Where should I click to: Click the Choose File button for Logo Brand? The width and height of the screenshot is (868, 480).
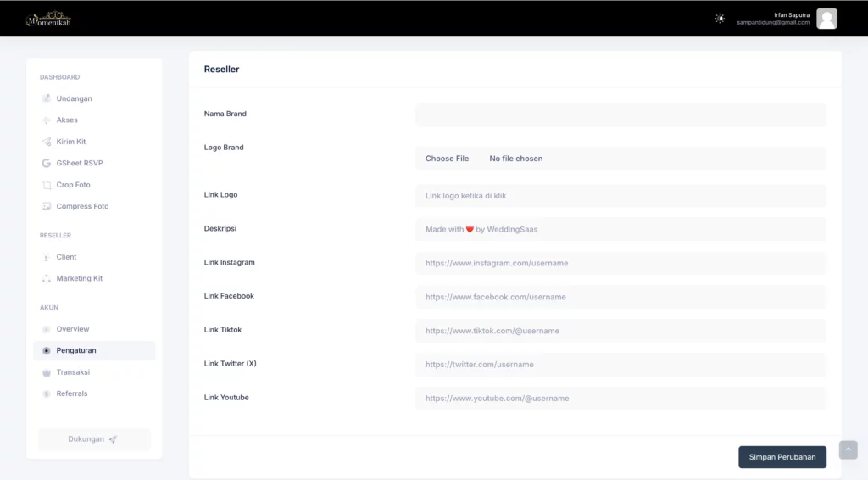coord(447,159)
